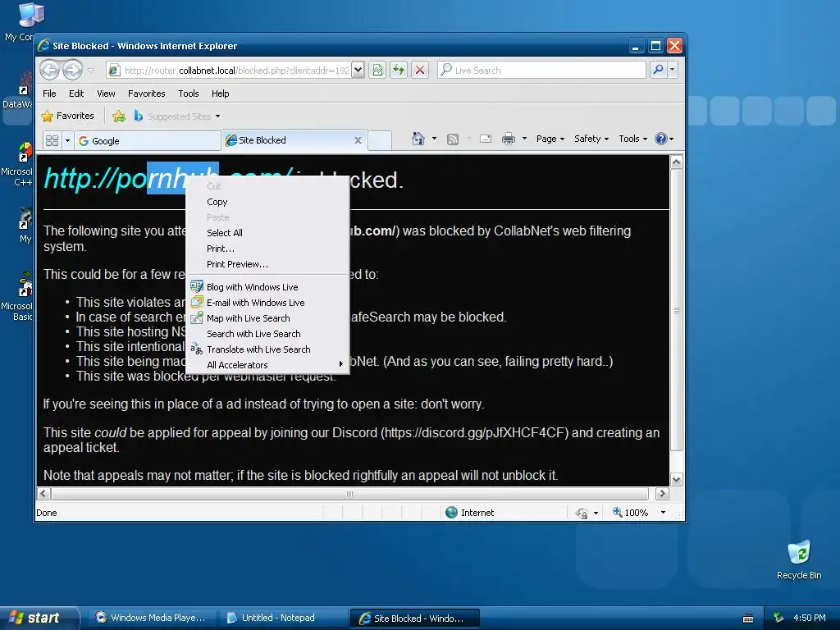The height and width of the screenshot is (630, 840).
Task: Open recent pages dropdown beside Forward
Action: [x=90, y=71]
